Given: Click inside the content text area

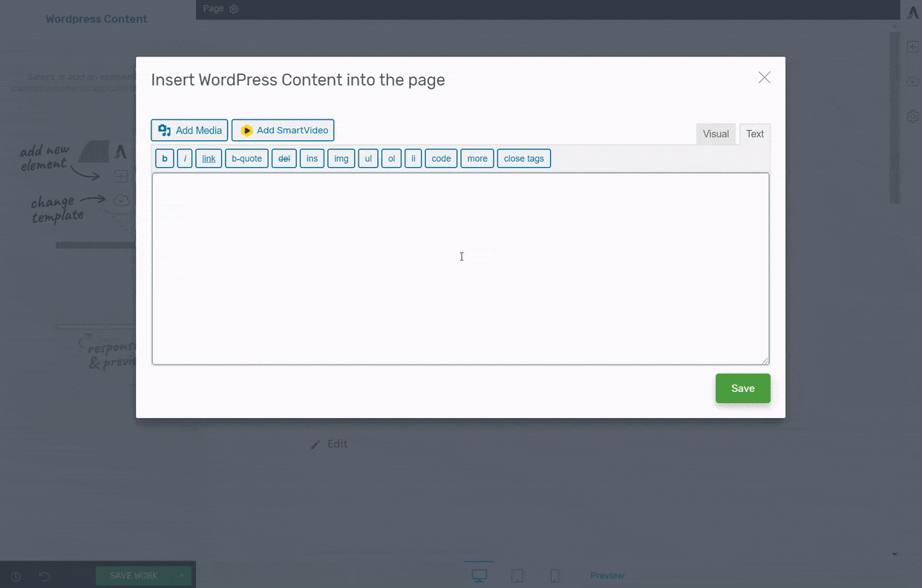Looking at the screenshot, I should click(460, 269).
